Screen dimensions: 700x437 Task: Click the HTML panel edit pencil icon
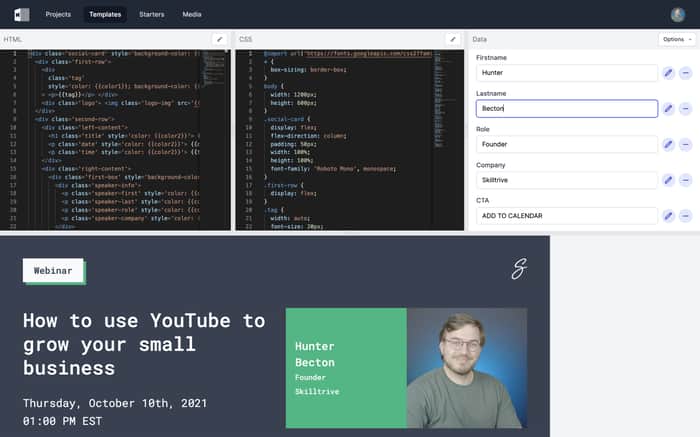[219, 39]
